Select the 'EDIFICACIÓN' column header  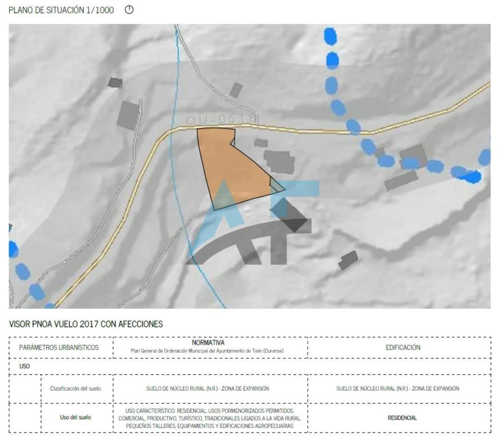coord(403,347)
